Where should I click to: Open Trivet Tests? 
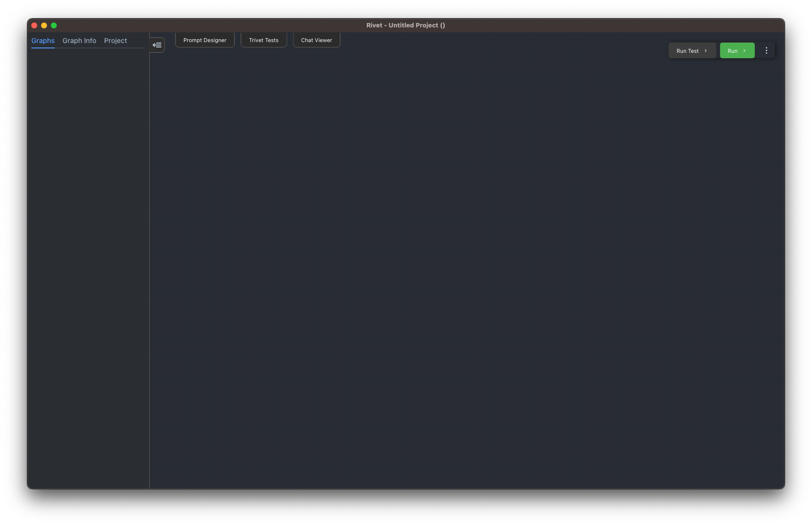coord(264,40)
